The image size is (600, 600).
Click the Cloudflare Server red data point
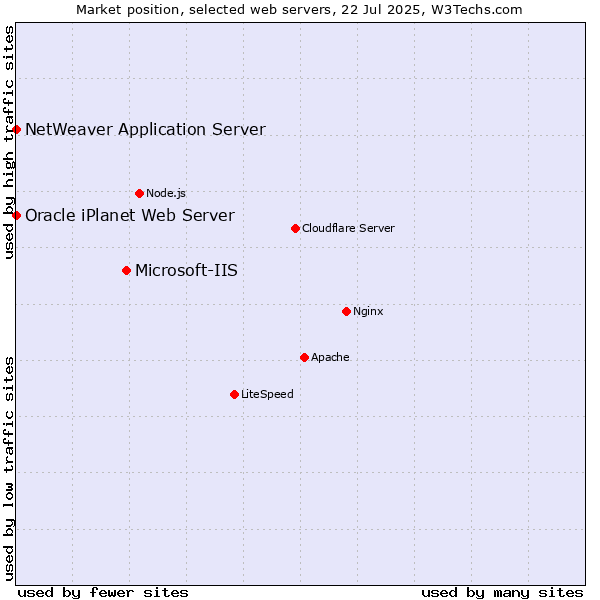point(295,228)
